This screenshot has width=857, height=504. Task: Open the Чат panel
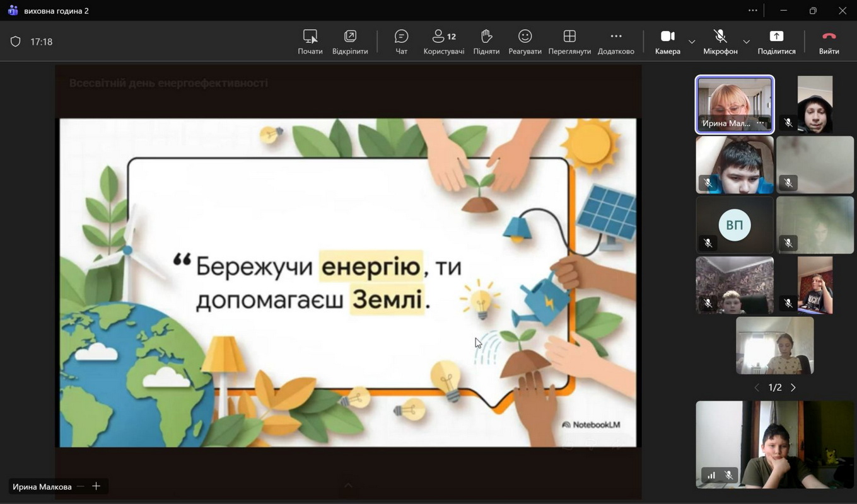pos(401,42)
